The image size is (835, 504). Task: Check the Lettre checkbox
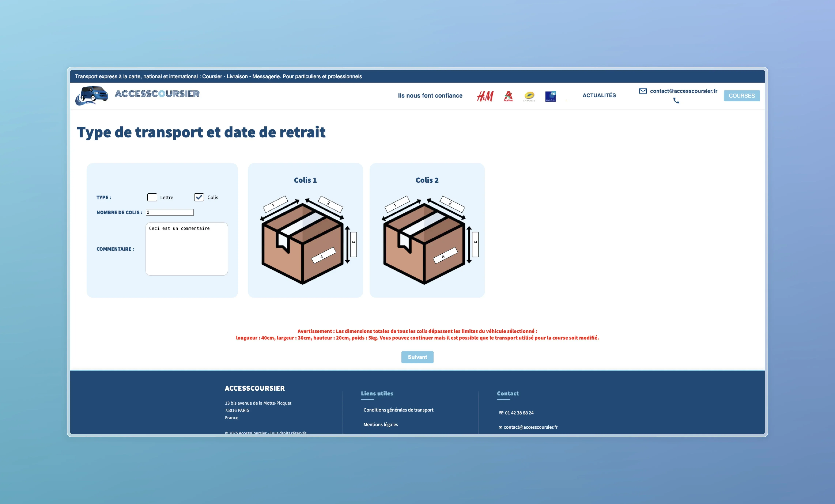pos(152,198)
